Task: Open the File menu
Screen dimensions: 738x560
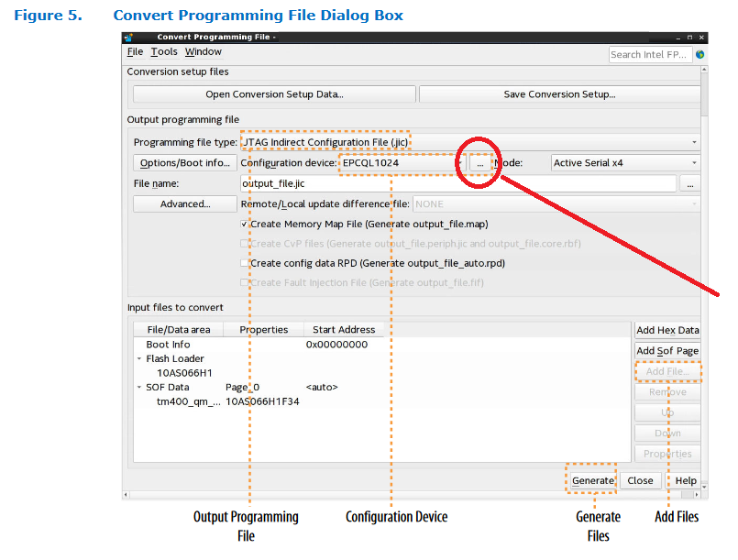Action: point(135,51)
